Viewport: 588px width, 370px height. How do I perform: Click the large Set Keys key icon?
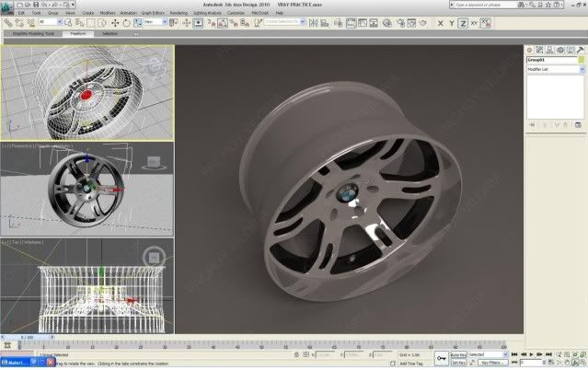coord(442,358)
